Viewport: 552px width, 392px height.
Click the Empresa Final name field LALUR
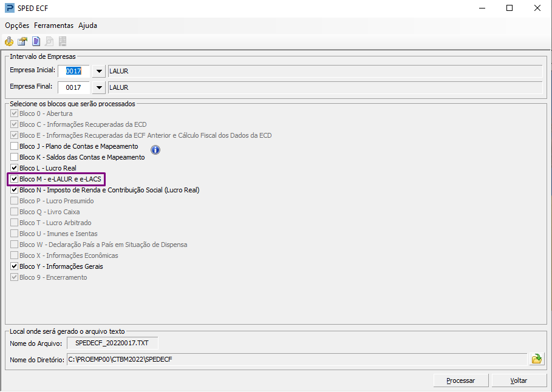tap(325, 87)
